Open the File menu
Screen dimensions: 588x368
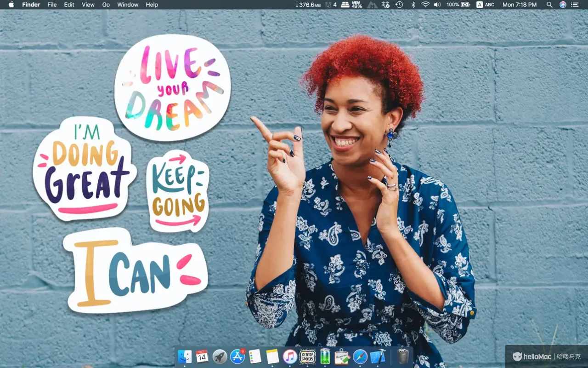pos(52,5)
